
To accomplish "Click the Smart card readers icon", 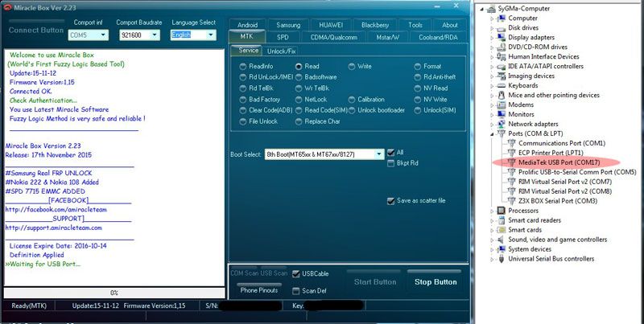I will tap(501, 220).
